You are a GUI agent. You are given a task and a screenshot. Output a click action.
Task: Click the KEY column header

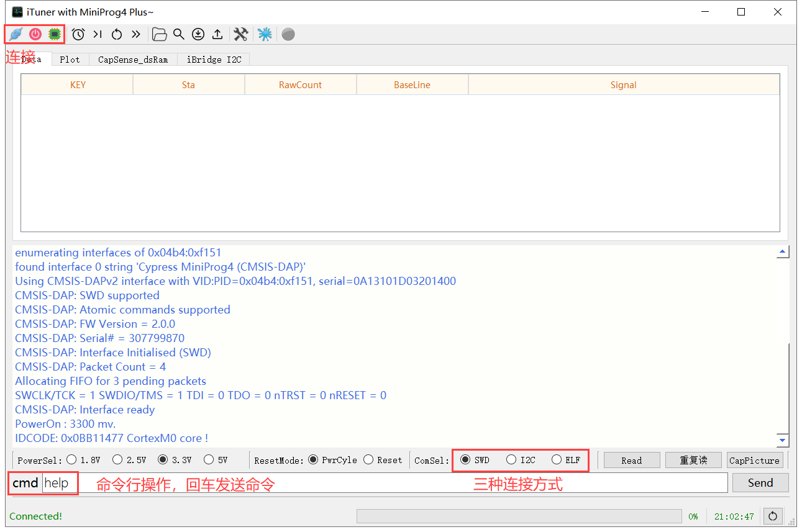coord(78,85)
